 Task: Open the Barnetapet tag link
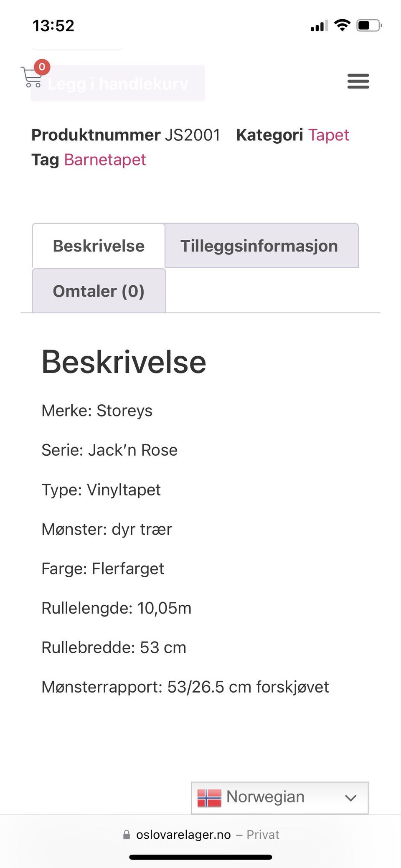coord(104,160)
